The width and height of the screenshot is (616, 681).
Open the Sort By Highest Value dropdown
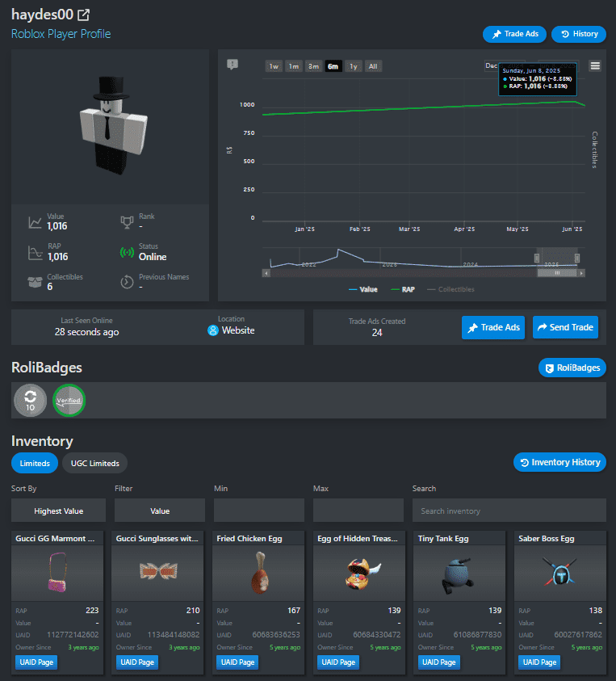tap(59, 511)
